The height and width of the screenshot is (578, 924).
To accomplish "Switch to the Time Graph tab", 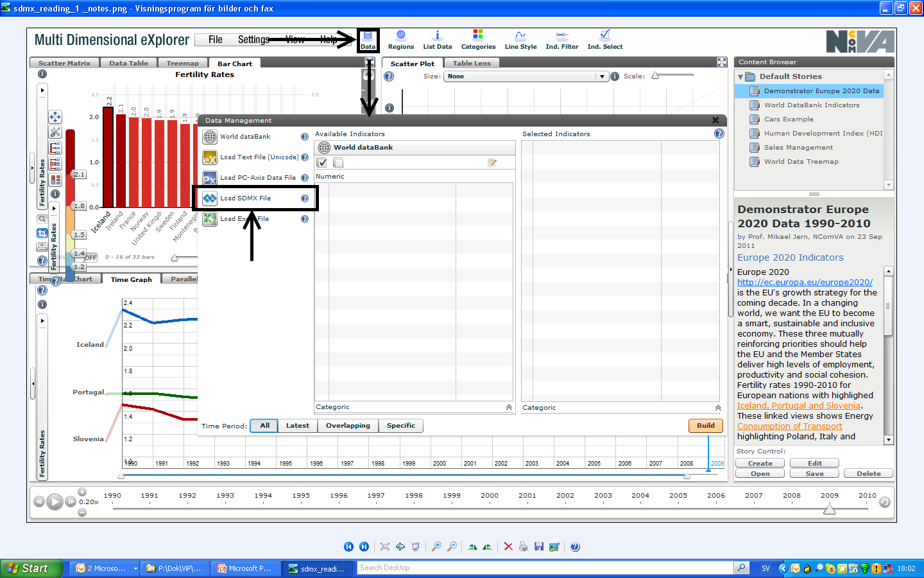I will [x=132, y=279].
